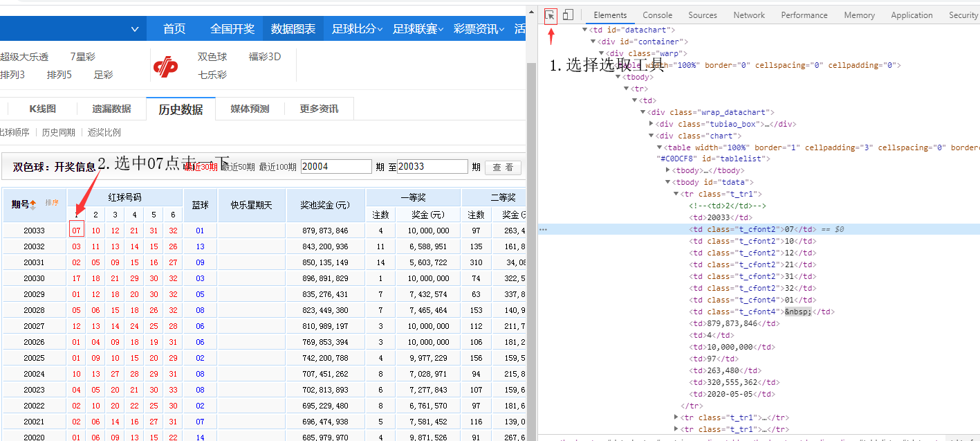Open the 双色球 link
Screen dimensions: 980x441
tap(212, 57)
